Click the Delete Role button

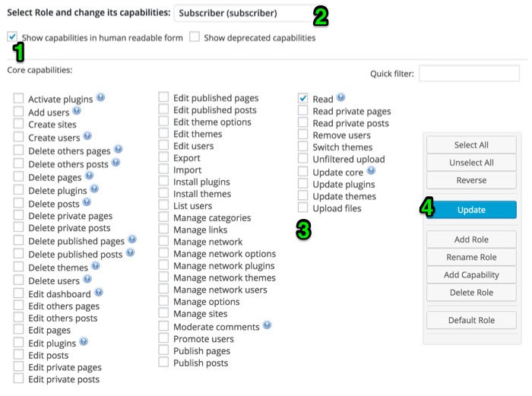tap(471, 293)
